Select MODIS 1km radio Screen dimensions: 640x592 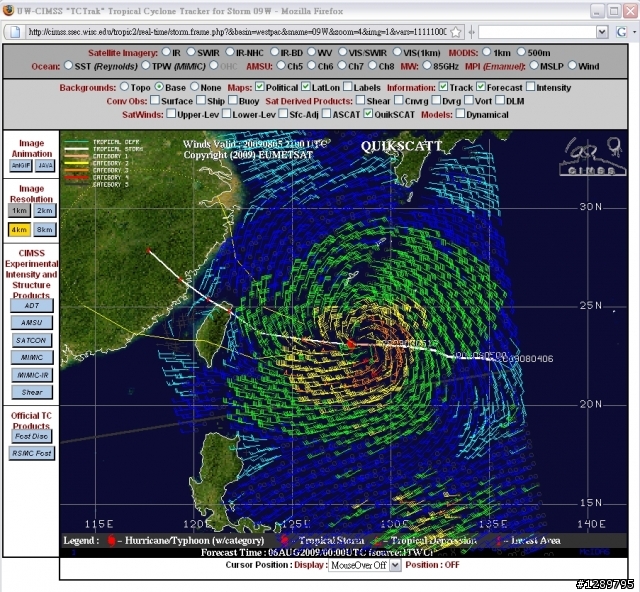point(486,52)
